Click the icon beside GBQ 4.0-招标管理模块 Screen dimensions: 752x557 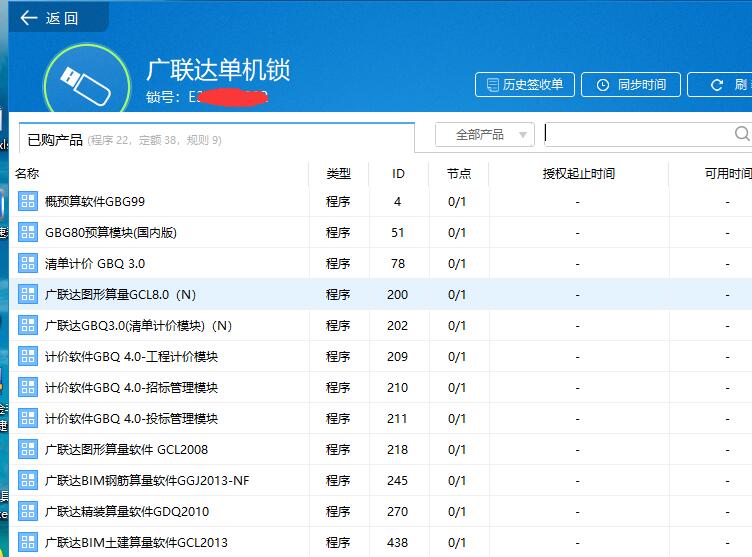(28, 387)
